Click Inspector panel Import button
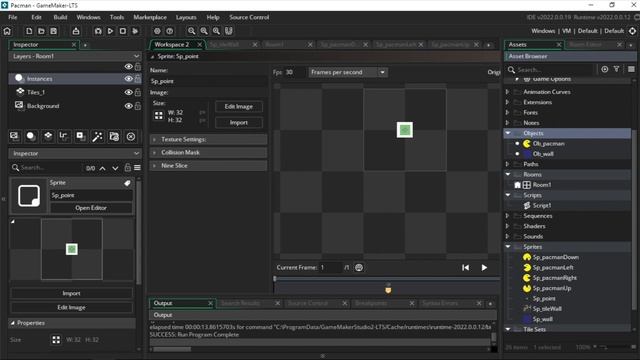 (x=71, y=293)
